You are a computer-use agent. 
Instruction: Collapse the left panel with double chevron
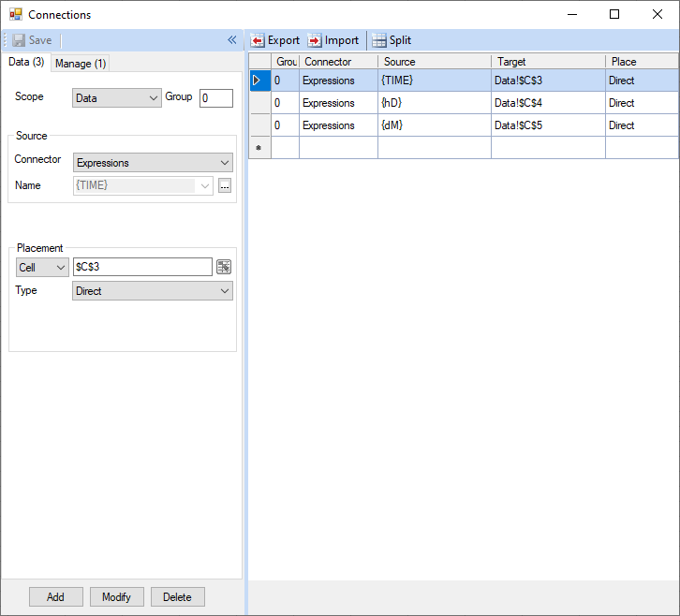click(x=232, y=40)
